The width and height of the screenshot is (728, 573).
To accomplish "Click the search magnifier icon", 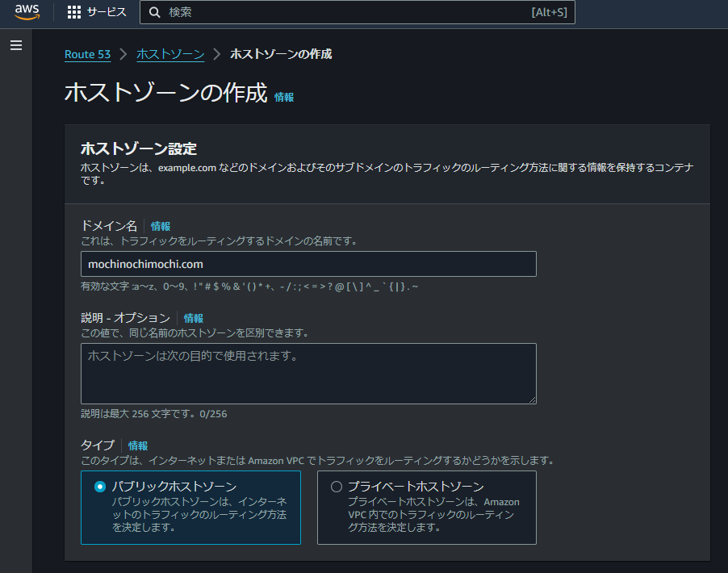I will click(155, 13).
